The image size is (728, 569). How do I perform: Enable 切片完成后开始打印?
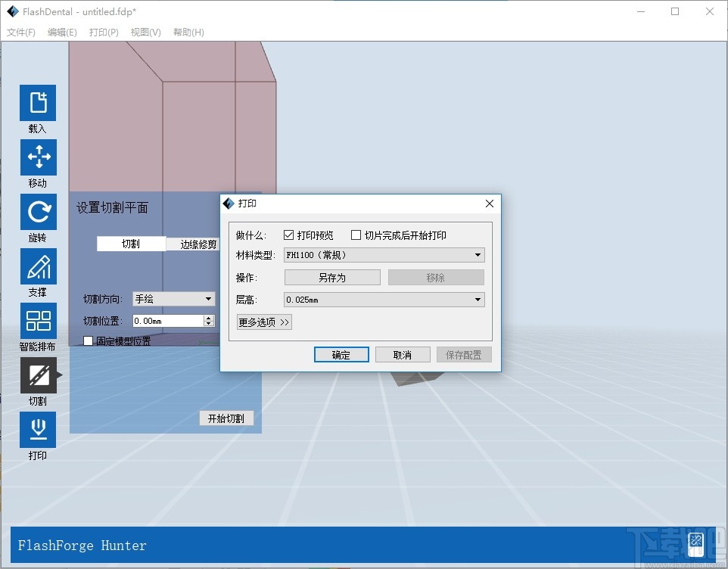click(356, 235)
